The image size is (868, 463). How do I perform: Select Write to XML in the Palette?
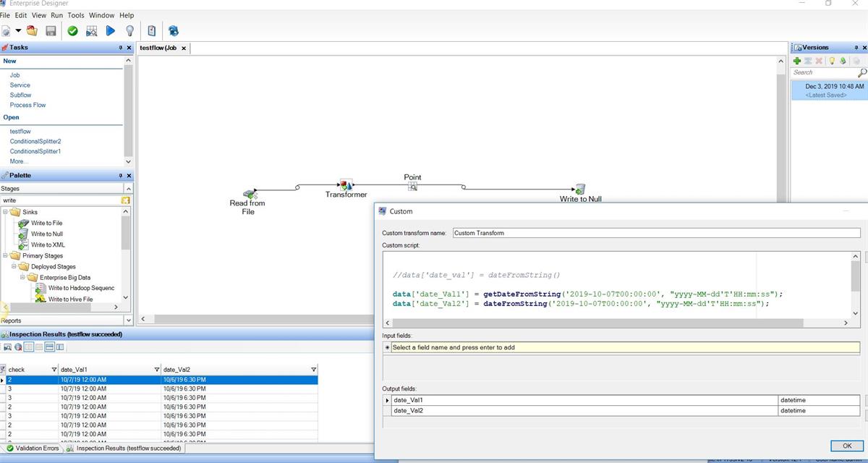[x=48, y=245]
